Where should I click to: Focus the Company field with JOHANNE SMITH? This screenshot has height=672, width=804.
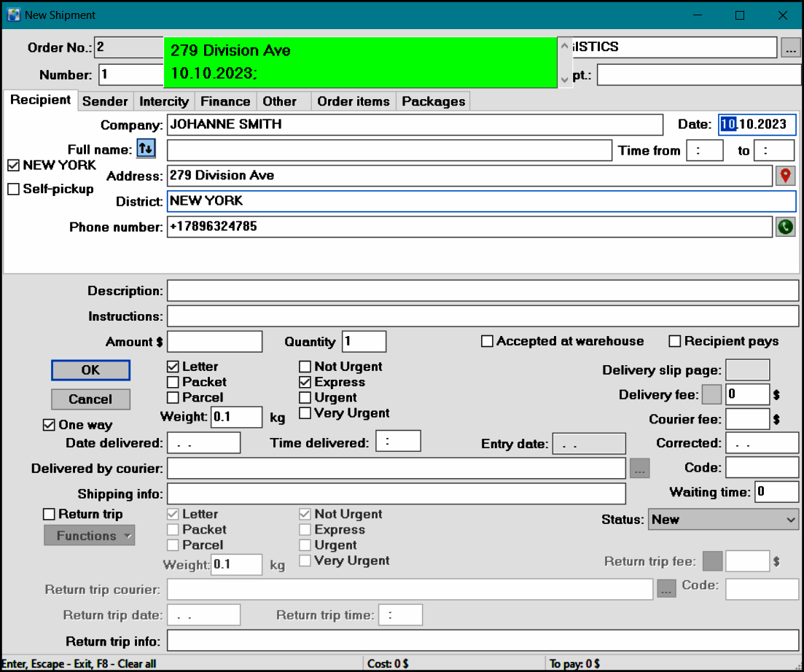415,125
